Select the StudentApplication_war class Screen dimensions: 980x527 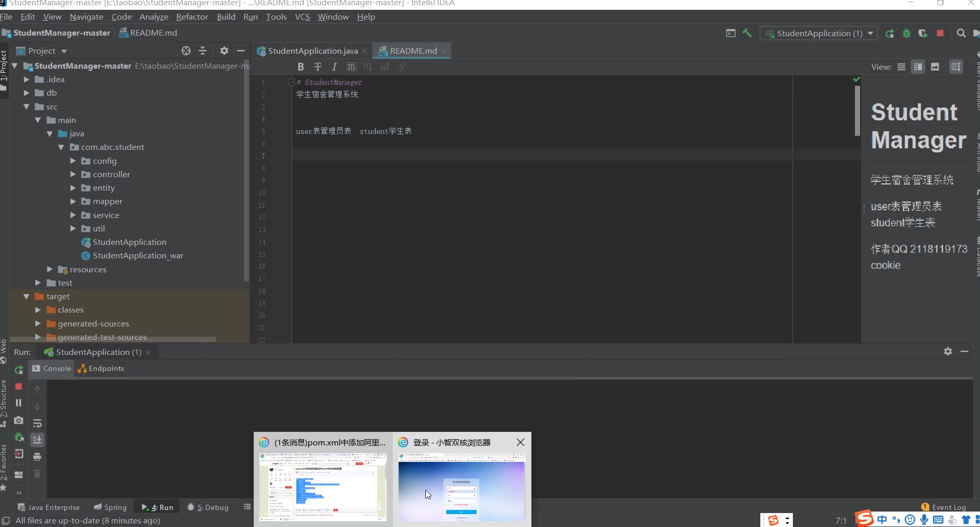click(x=138, y=256)
